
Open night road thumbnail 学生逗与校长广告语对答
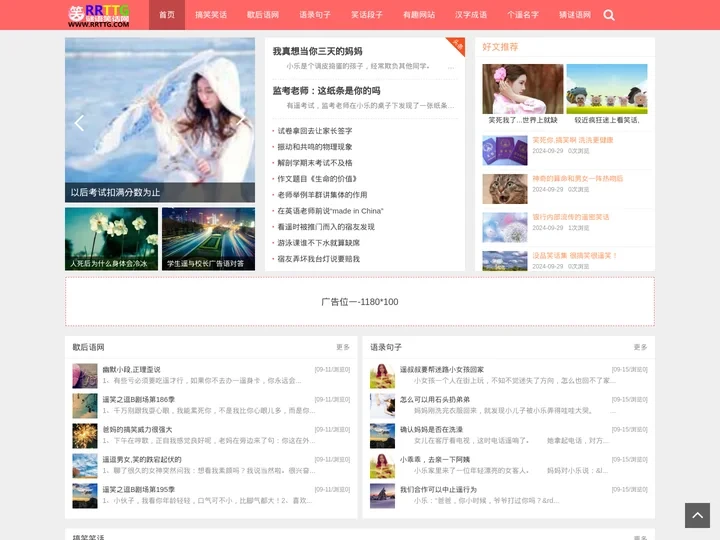(x=208, y=239)
